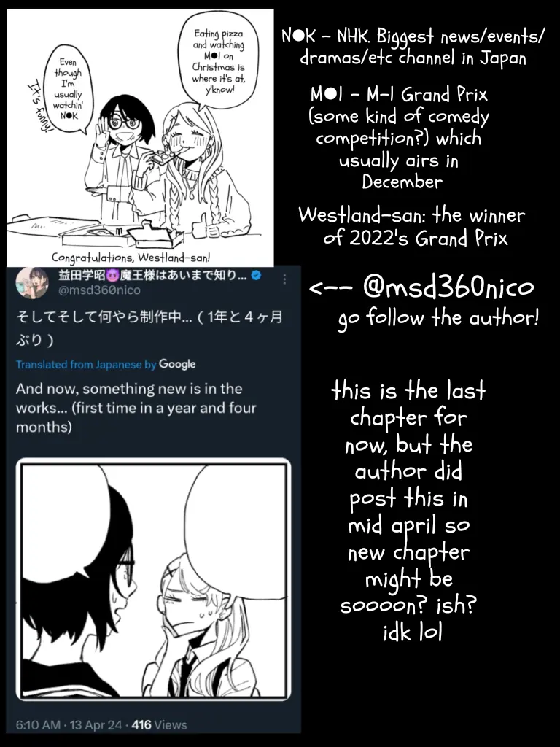Click the large @msd360nico handle on the right
The width and height of the screenshot is (560, 747).
coord(448,287)
